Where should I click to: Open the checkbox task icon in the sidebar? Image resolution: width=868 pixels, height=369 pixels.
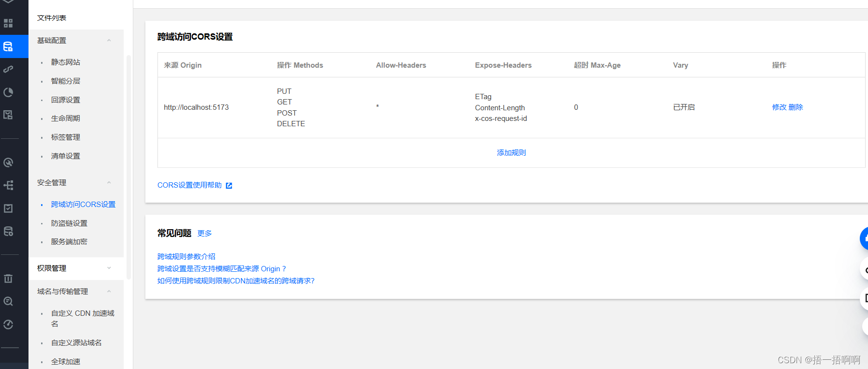pyautogui.click(x=8, y=208)
